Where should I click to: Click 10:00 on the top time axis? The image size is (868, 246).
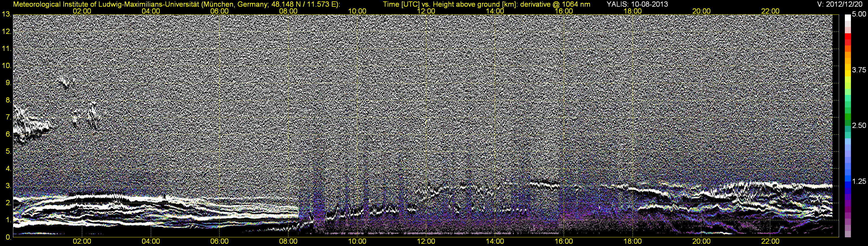pos(357,11)
